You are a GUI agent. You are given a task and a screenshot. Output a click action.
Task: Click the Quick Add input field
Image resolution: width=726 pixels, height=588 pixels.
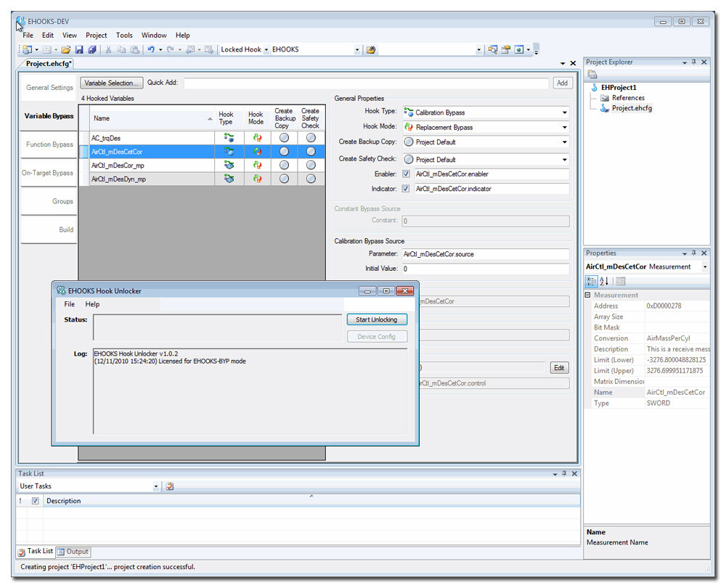click(366, 83)
